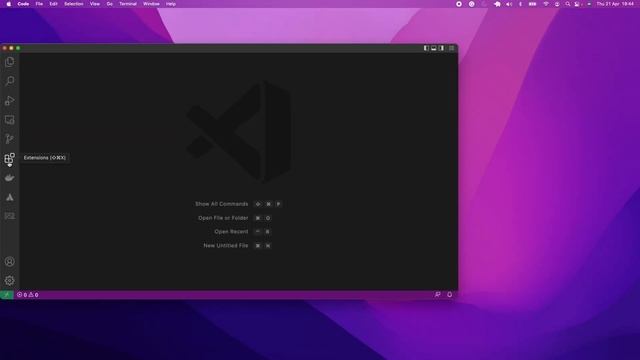Toggle secondary side bar layout
This screenshot has height=360, width=640.
click(441, 48)
